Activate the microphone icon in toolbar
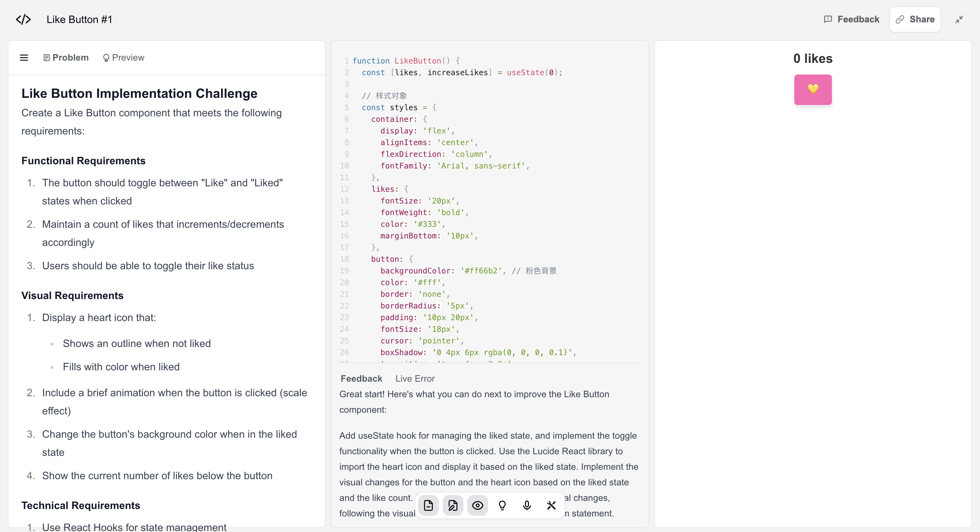This screenshot has width=980, height=532. (x=527, y=505)
